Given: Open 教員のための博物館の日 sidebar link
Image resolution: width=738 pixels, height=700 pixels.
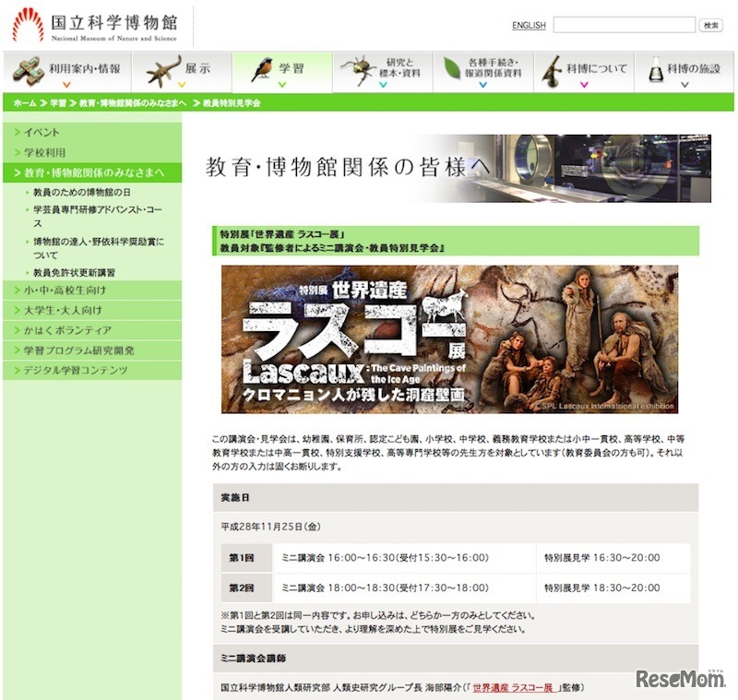Looking at the screenshot, I should (82, 192).
